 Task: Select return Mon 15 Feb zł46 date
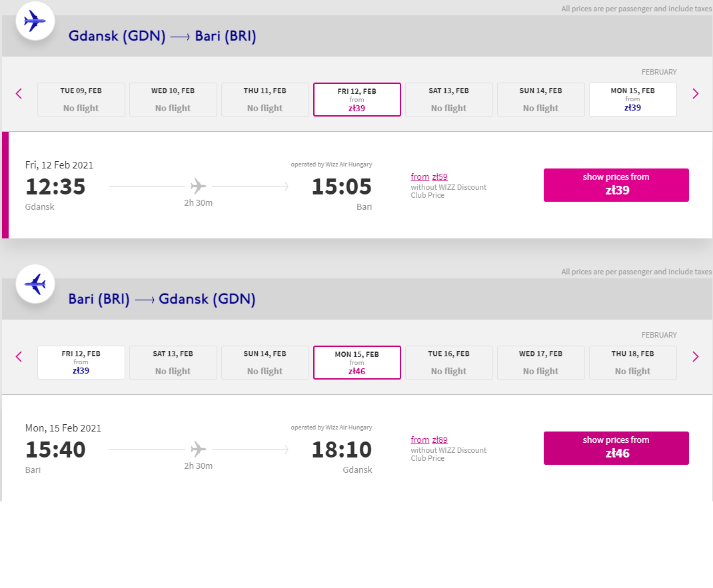click(357, 363)
